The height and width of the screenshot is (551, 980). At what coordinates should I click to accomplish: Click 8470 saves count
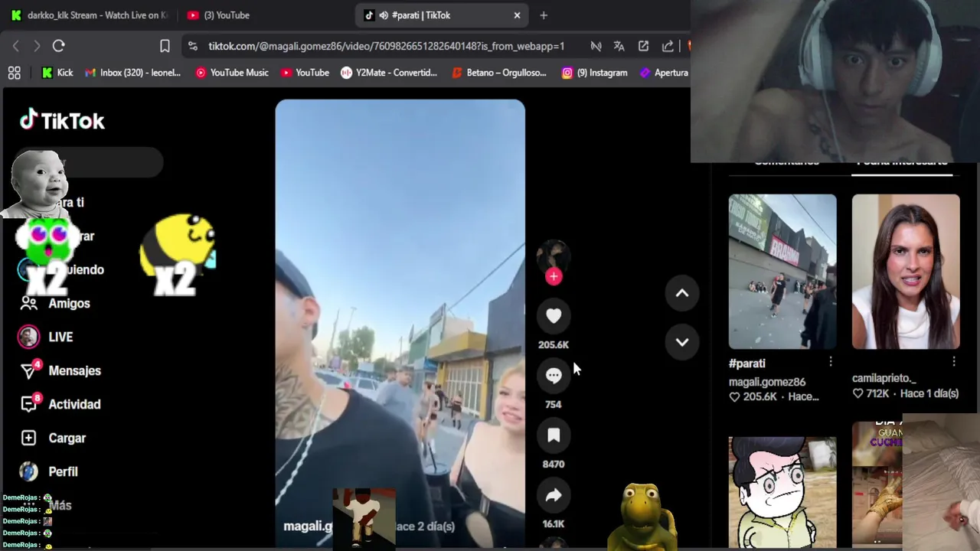(x=554, y=464)
